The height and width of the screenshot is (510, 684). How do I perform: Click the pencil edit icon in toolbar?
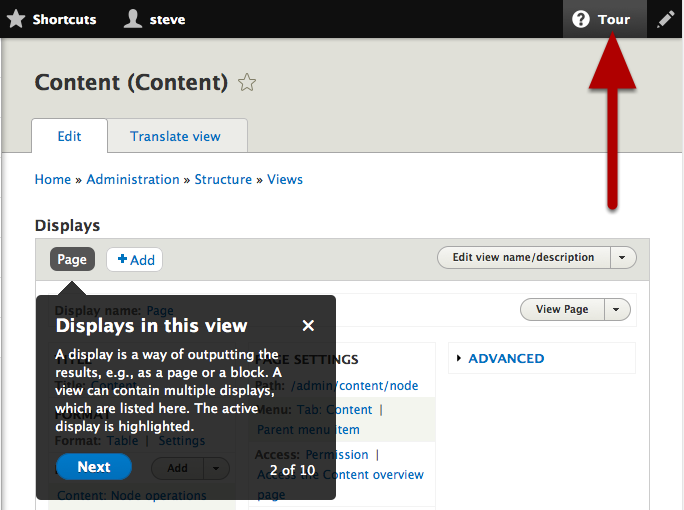pyautogui.click(x=665, y=19)
